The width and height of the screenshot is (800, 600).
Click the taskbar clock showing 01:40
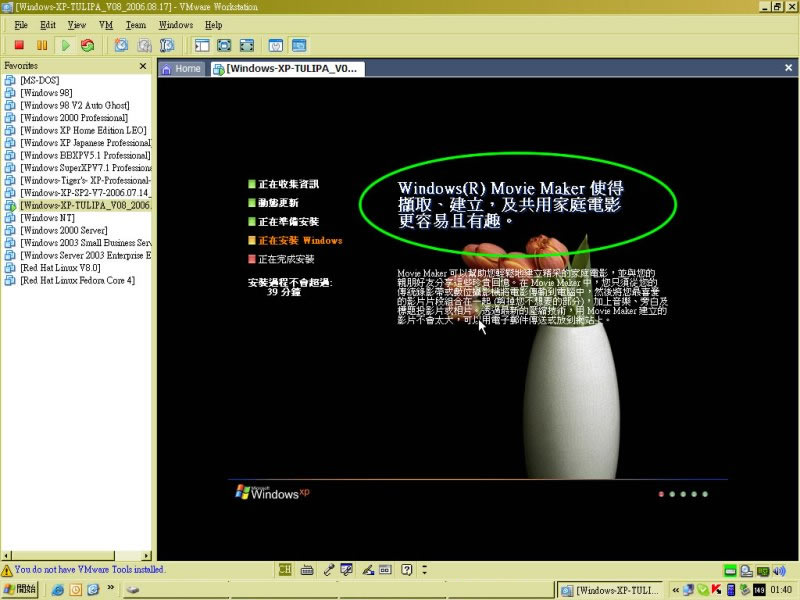click(781, 590)
